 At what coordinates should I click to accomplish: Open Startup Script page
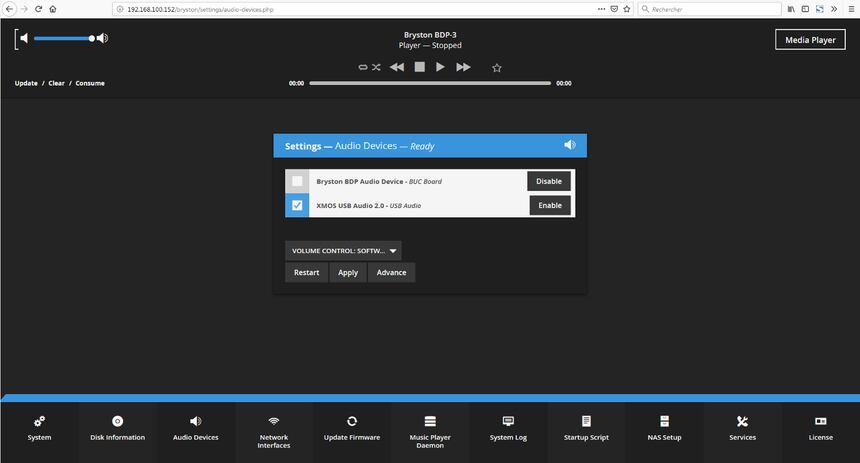coord(586,428)
